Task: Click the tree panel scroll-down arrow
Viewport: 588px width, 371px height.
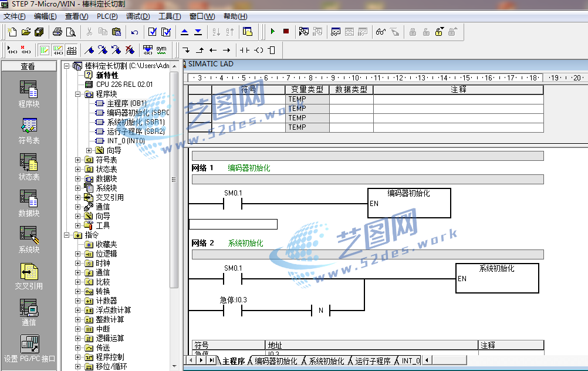Action: tap(174, 366)
